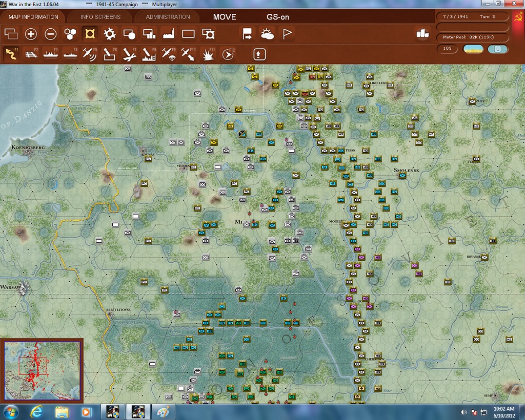525x420 pixels.
Task: Click the rectangle with four-cornered shape icon
Action: coord(208,34)
